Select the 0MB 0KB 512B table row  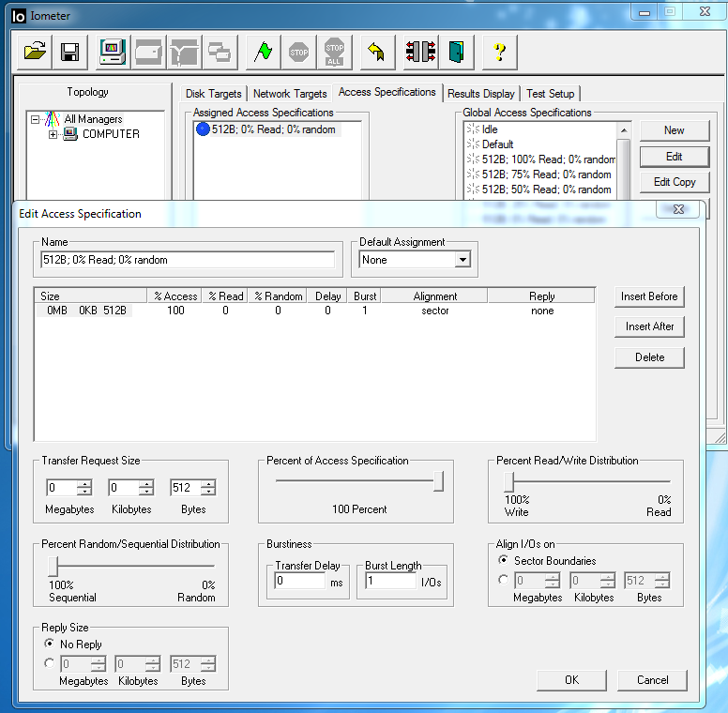click(x=315, y=311)
